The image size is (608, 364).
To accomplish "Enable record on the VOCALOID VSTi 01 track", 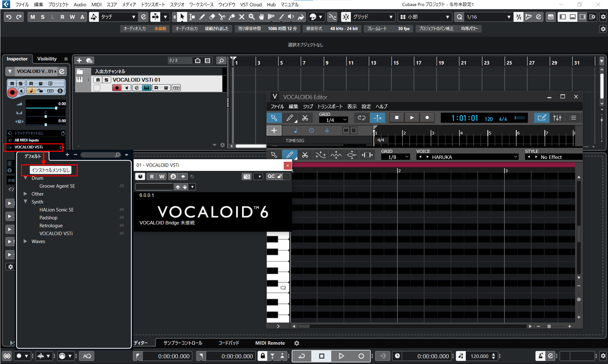I will (117, 88).
